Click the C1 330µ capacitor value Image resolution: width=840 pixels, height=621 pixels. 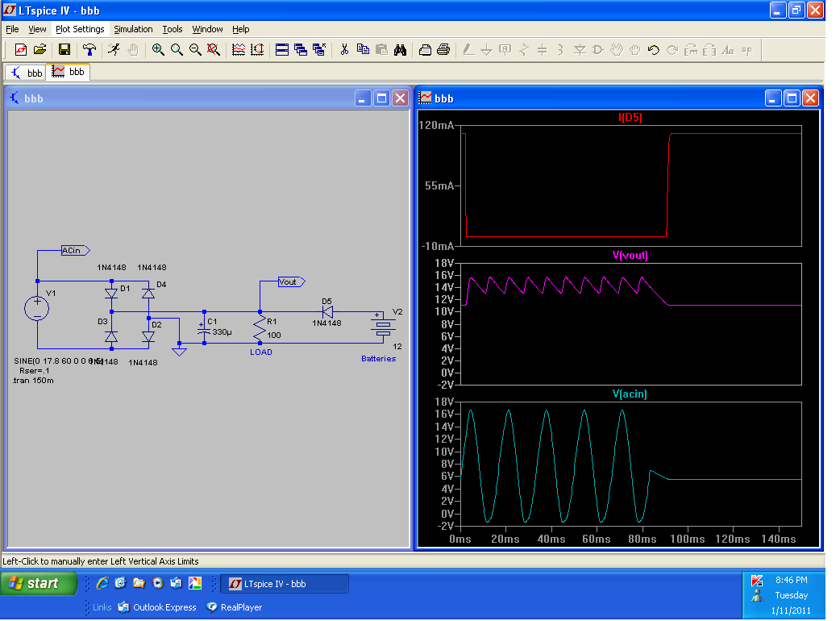tap(222, 332)
